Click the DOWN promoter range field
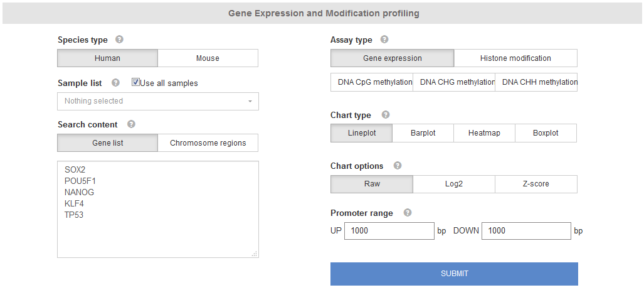 click(525, 231)
